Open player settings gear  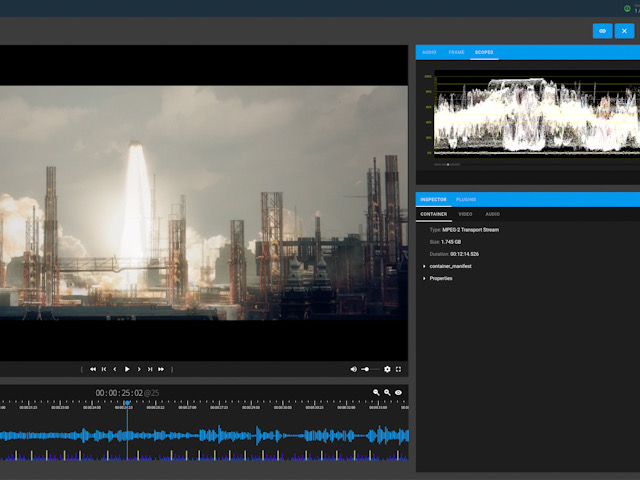[387, 369]
